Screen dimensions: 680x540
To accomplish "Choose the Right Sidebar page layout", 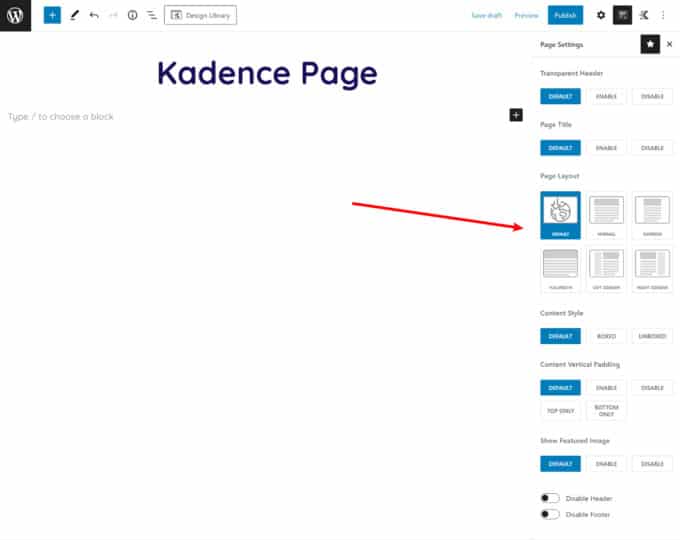I will pyautogui.click(x=652, y=269).
